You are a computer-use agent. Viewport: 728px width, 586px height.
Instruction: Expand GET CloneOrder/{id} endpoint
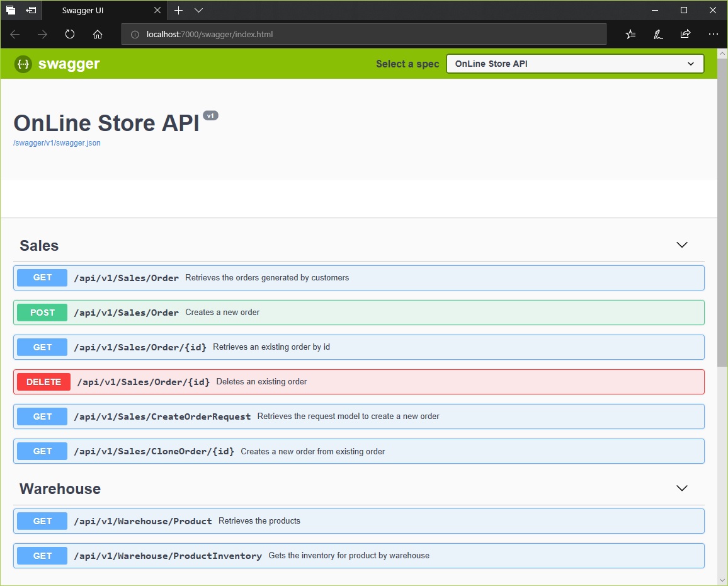(x=358, y=451)
